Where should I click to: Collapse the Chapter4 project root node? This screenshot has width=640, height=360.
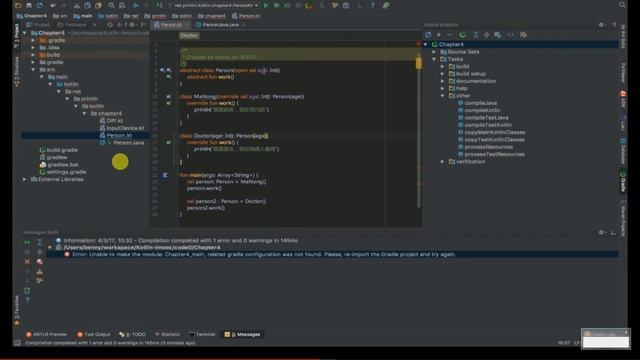[25, 33]
